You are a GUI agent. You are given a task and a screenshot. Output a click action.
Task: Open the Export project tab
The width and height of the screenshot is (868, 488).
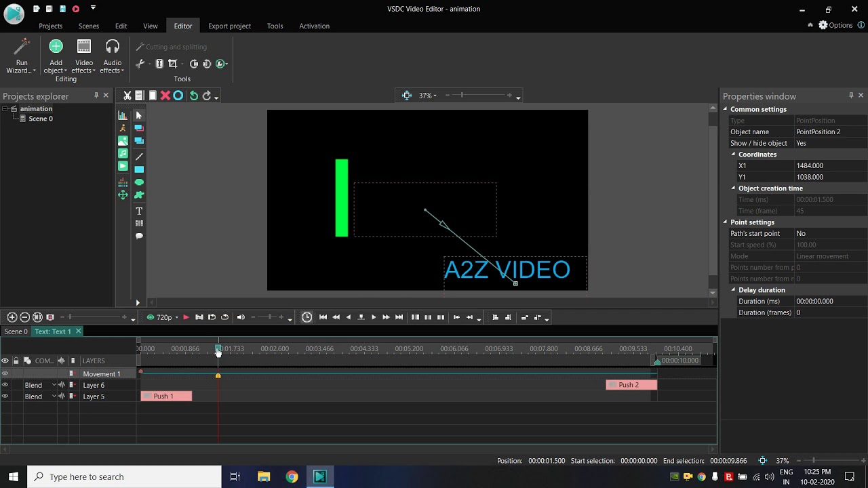click(229, 26)
